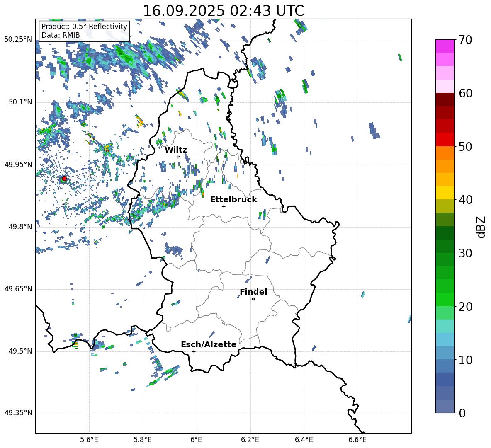
Task: Select the Ettelbruck city label
Action: coord(233,200)
